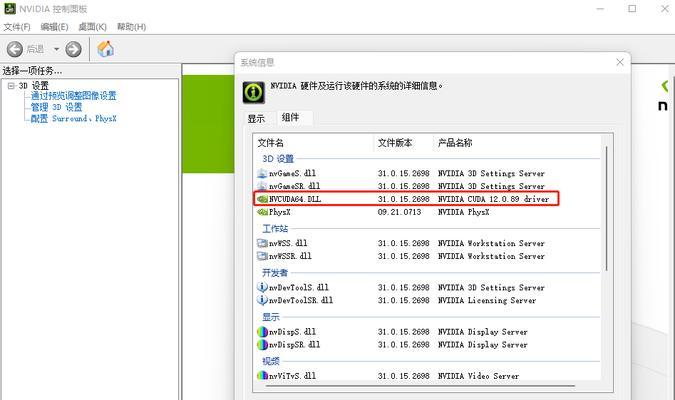The height and width of the screenshot is (400, 675).
Task: Select the nvDispS.dll row icon
Action: (262, 332)
